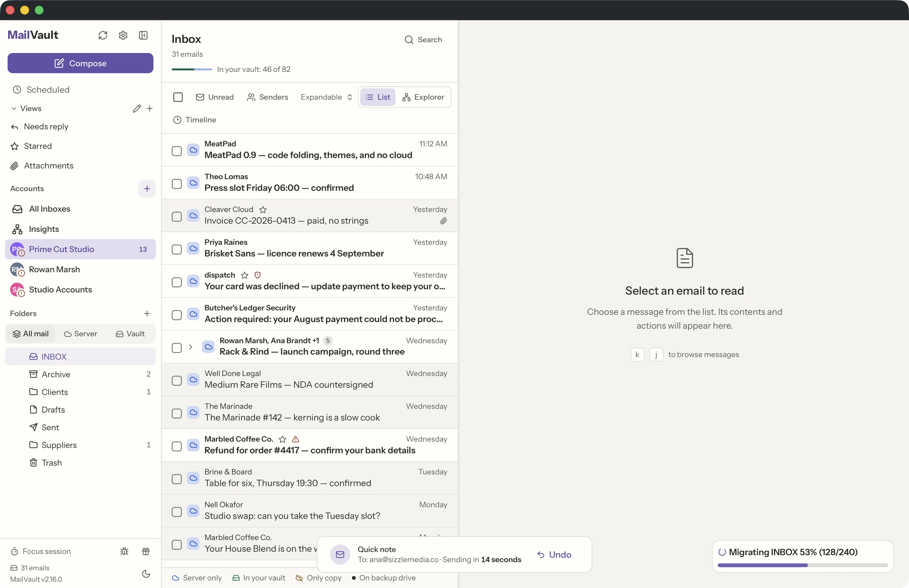Image resolution: width=909 pixels, height=588 pixels.
Task: Collapse the Views section chevron
Action: (14, 109)
